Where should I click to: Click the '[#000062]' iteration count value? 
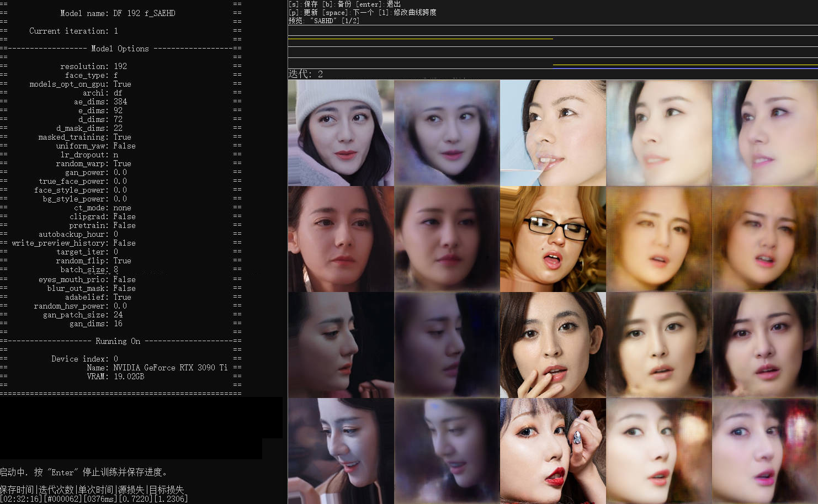click(62, 499)
